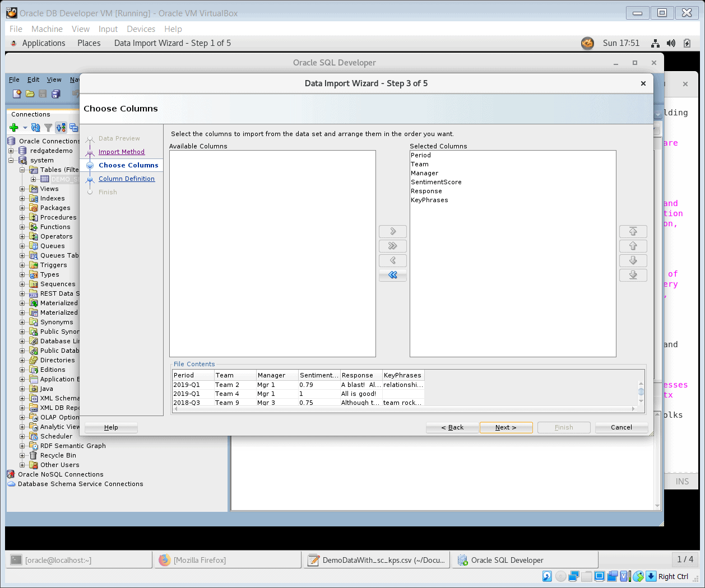705x588 pixels.
Task: Open the GNOME Applications menu
Action: (x=44, y=43)
